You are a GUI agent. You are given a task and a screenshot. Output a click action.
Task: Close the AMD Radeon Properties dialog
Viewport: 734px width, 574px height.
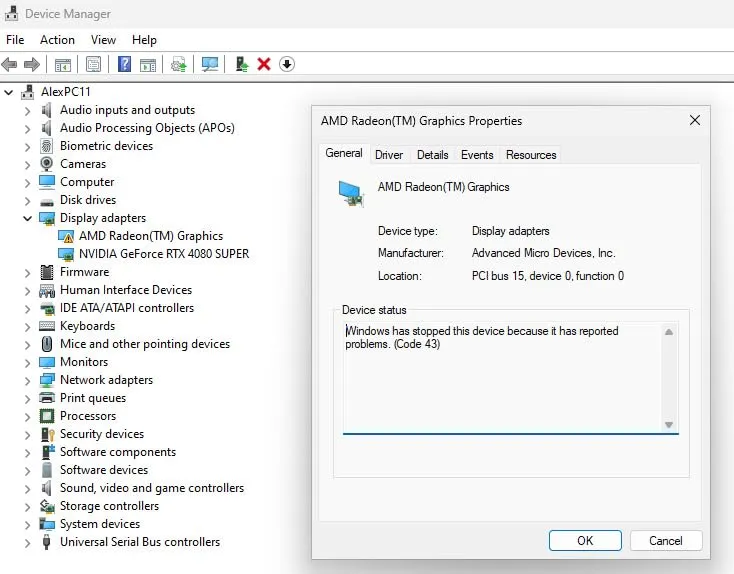695,120
